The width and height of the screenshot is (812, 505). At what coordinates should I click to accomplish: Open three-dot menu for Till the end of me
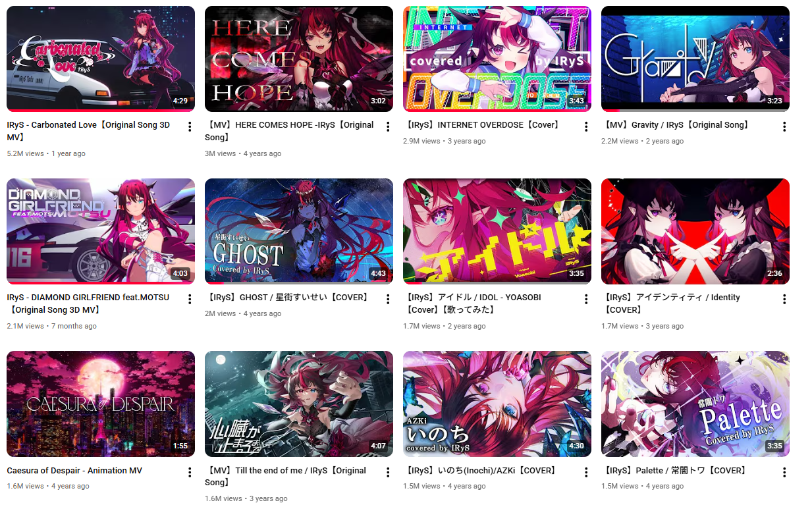click(x=388, y=472)
